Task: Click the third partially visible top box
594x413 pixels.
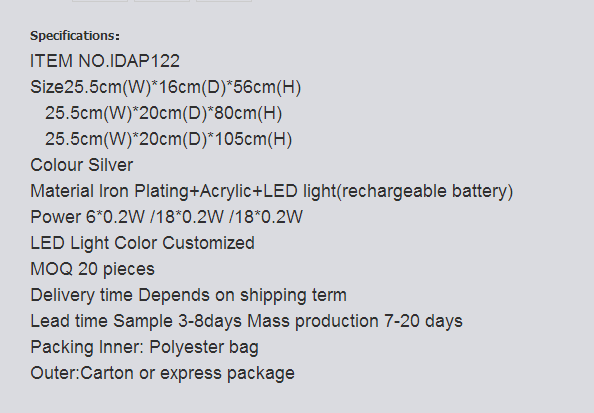Action: [x=224, y=1]
